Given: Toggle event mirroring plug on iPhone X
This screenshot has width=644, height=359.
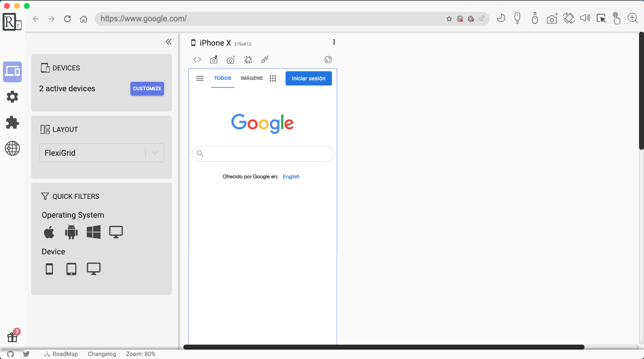Looking at the screenshot, I should click(x=265, y=60).
